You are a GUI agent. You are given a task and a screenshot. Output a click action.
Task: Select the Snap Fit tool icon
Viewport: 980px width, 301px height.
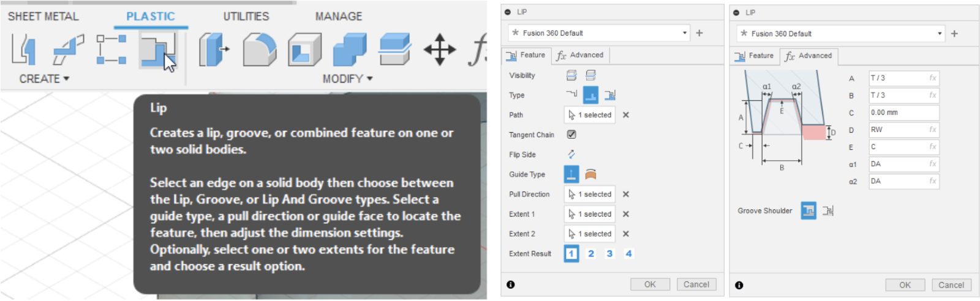[x=67, y=50]
